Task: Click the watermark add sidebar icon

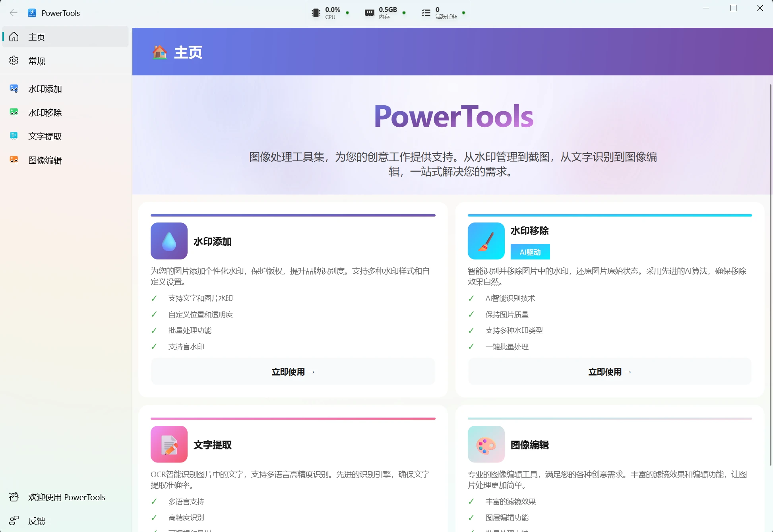Action: point(14,88)
